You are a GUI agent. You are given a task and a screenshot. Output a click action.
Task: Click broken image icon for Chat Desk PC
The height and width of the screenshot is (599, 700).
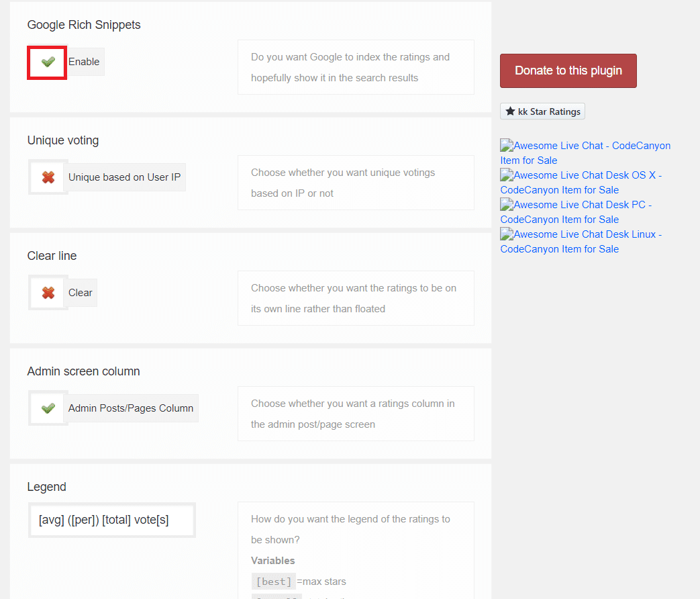[x=507, y=205]
